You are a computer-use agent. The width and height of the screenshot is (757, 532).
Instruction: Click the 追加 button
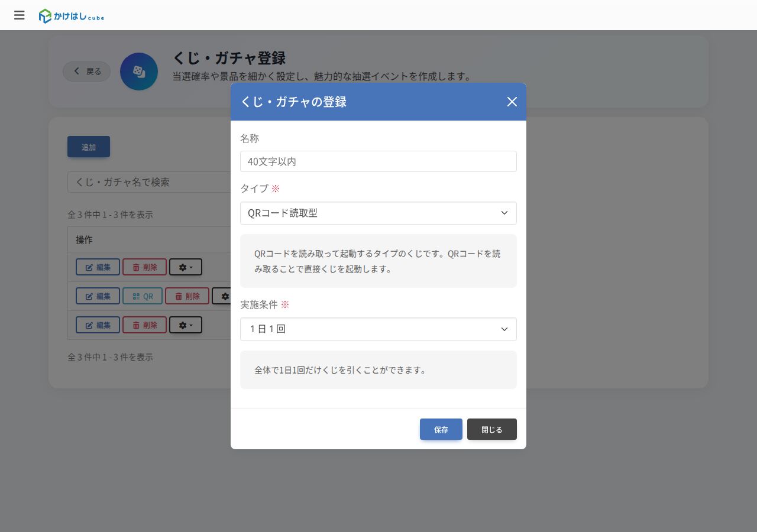tap(89, 147)
